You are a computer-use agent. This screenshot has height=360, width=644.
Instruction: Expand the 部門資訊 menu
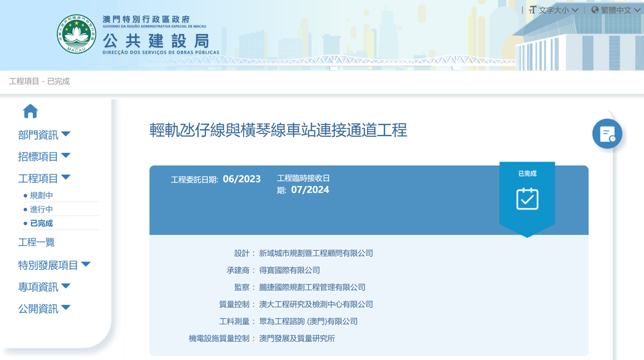coord(45,135)
